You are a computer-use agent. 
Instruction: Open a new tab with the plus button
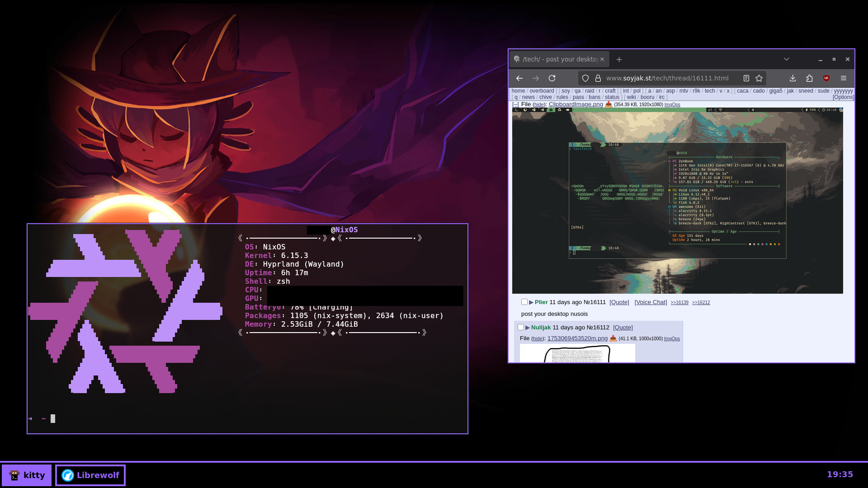pos(619,59)
